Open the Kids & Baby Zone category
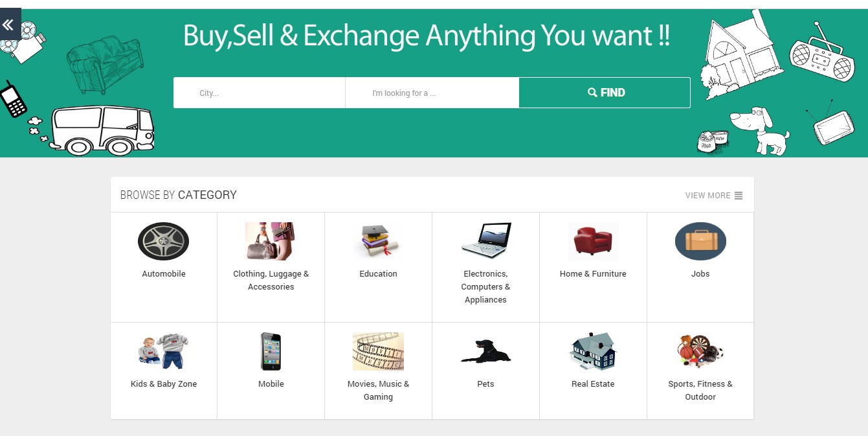868x436 pixels. [163, 351]
